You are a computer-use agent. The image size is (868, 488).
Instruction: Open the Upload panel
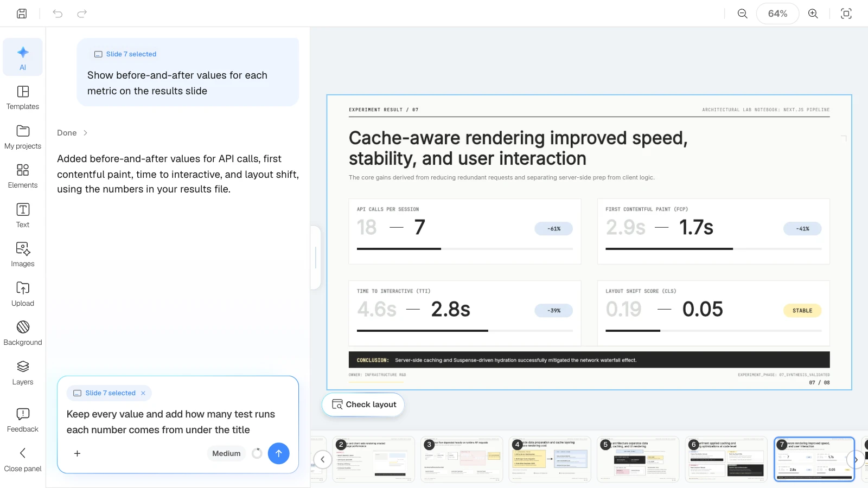(23, 294)
